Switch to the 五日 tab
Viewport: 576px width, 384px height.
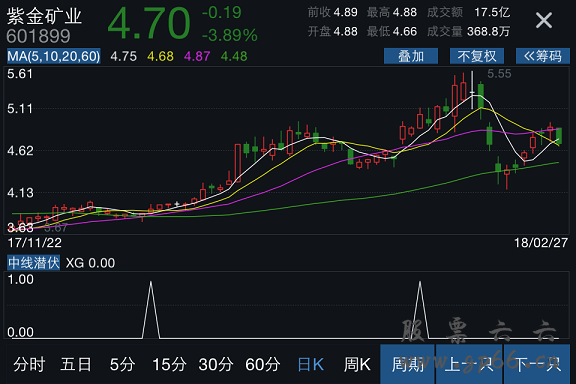76,365
